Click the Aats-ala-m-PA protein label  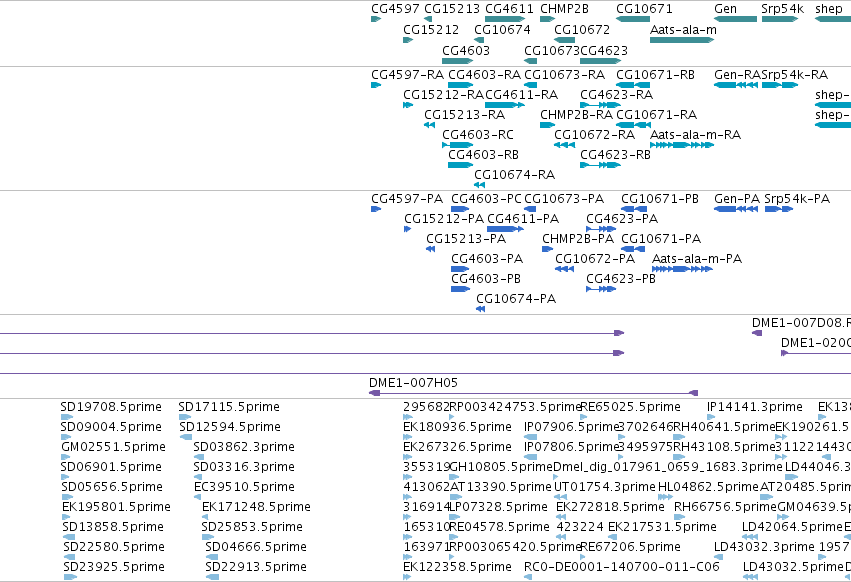(697, 259)
